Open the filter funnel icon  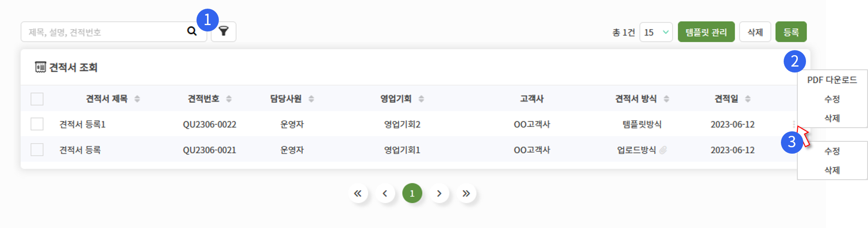pyautogui.click(x=223, y=31)
